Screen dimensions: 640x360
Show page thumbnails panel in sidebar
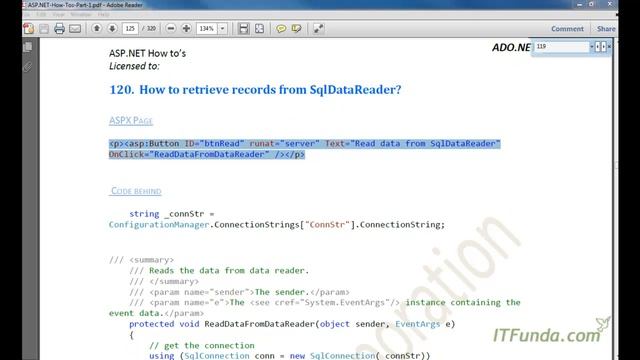[28, 47]
